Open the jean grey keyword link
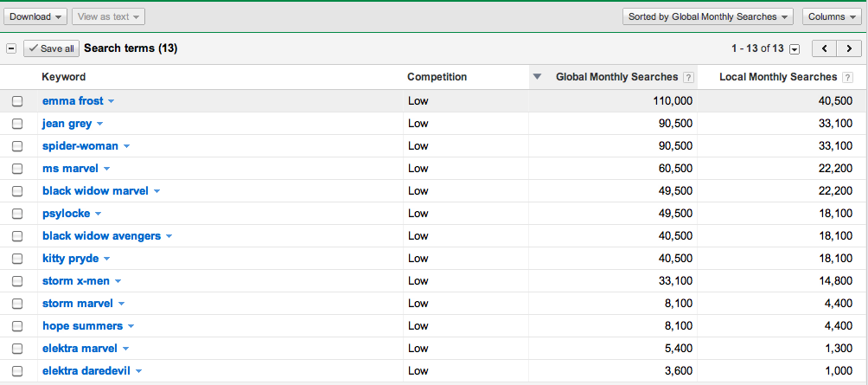Image resolution: width=868 pixels, height=385 pixels. pyautogui.click(x=67, y=124)
